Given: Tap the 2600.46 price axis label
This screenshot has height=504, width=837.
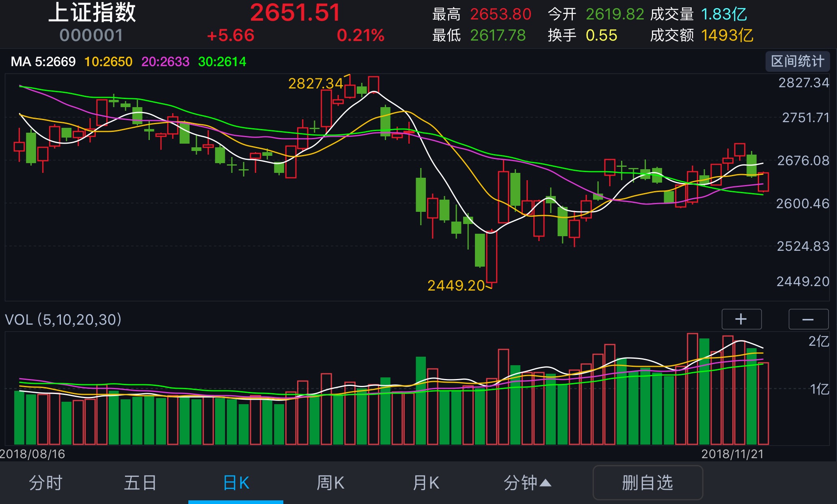Looking at the screenshot, I should (802, 203).
